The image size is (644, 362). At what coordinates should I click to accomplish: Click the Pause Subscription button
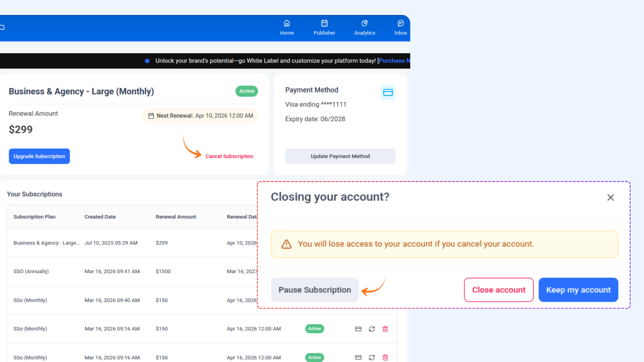[315, 290]
